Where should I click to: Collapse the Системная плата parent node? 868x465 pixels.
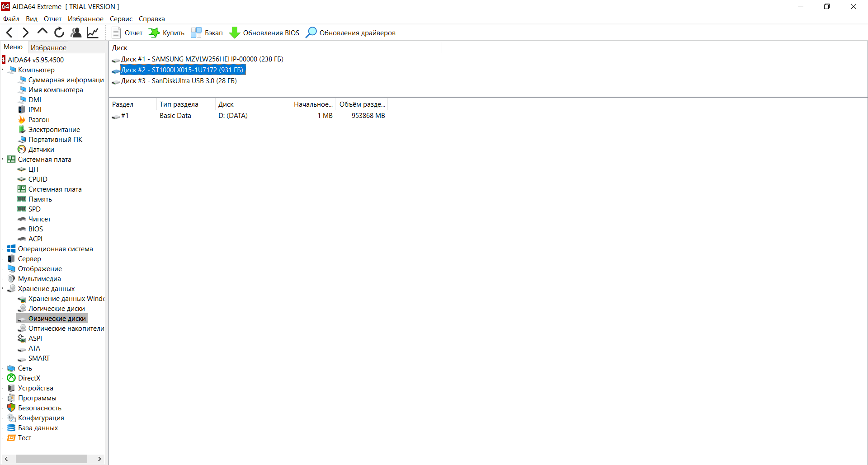[x=3, y=160]
